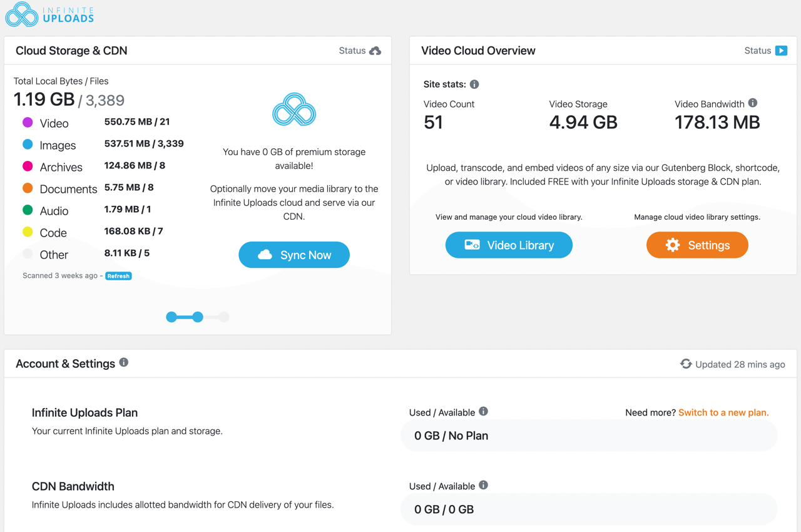Open the Video Library
This screenshot has height=532, width=801.
pos(509,245)
